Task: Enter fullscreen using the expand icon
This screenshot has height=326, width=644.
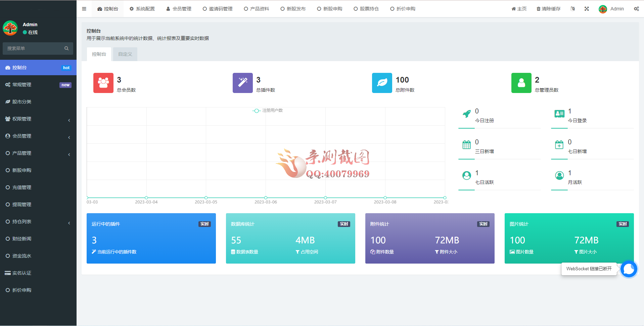Action: [587, 9]
